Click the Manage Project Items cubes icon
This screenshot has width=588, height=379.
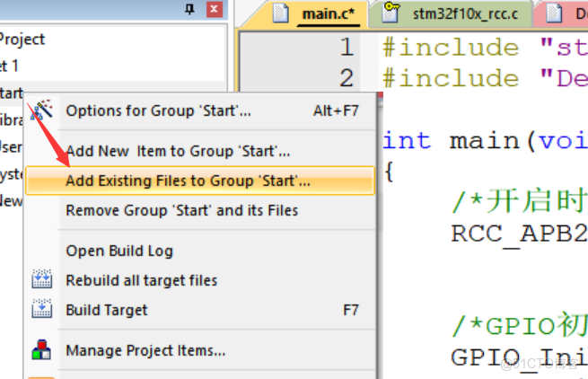point(41,349)
